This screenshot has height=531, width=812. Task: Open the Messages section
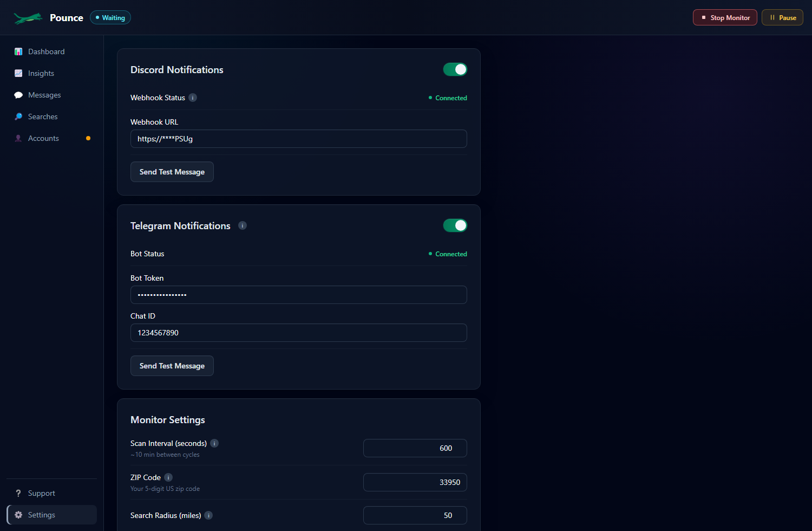pyautogui.click(x=51, y=95)
